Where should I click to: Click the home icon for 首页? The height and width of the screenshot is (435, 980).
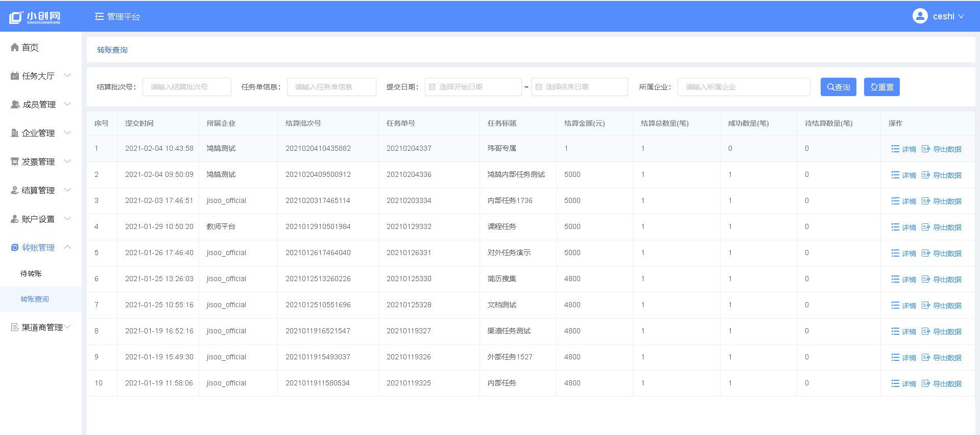[15, 48]
